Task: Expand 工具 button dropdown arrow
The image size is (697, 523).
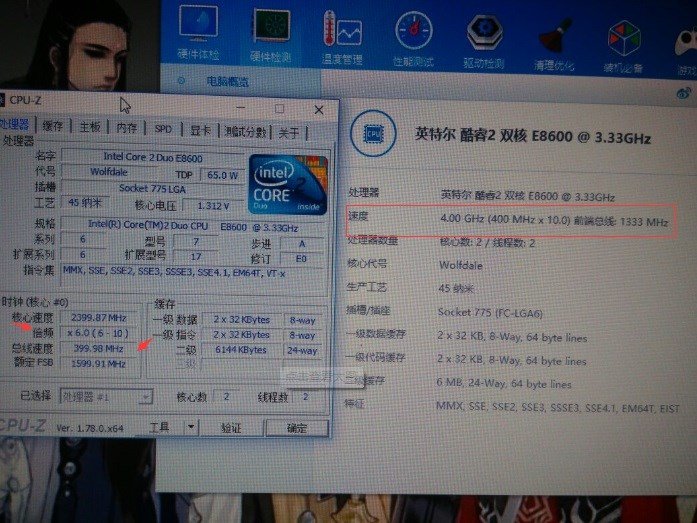Action: (191, 427)
